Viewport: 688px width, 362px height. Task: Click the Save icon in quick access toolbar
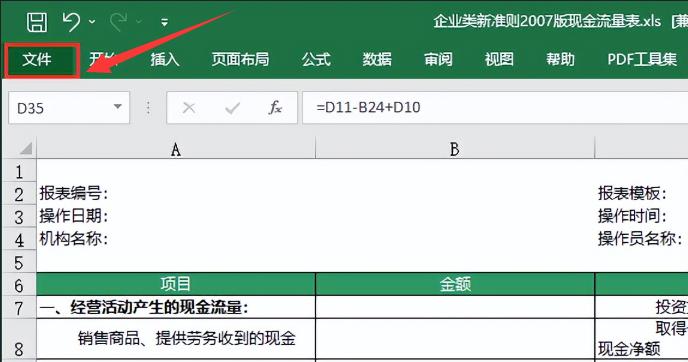(37, 22)
